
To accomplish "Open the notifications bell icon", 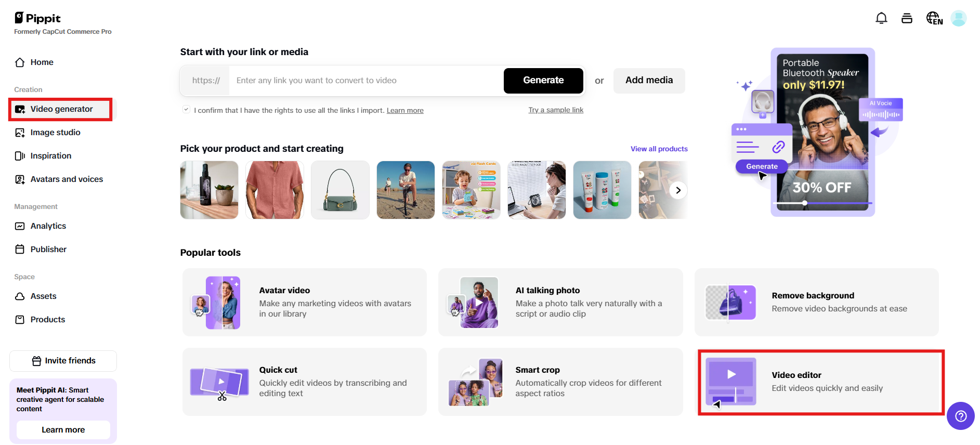I will [881, 18].
